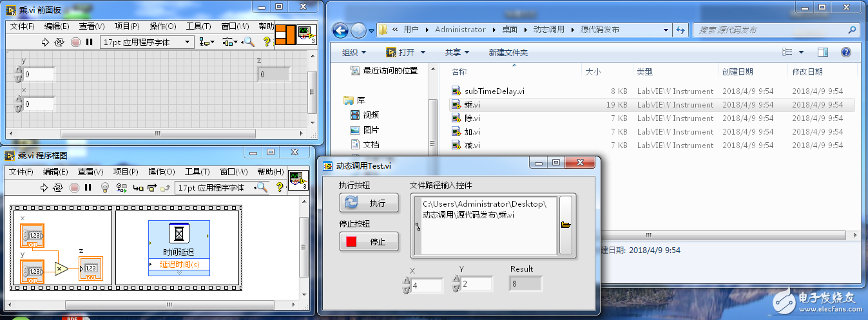Click the search magnifier in block diagram toolbar

point(262,188)
